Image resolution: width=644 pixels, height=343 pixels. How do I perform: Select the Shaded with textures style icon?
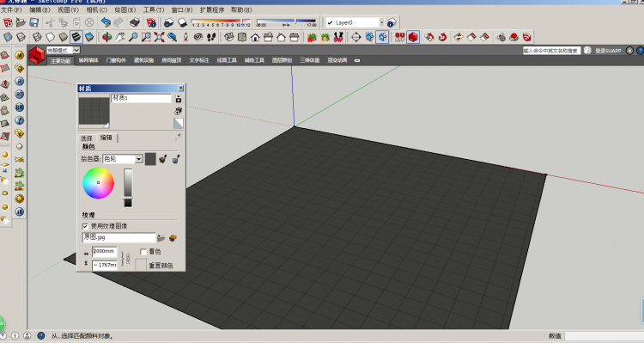click(x=76, y=37)
